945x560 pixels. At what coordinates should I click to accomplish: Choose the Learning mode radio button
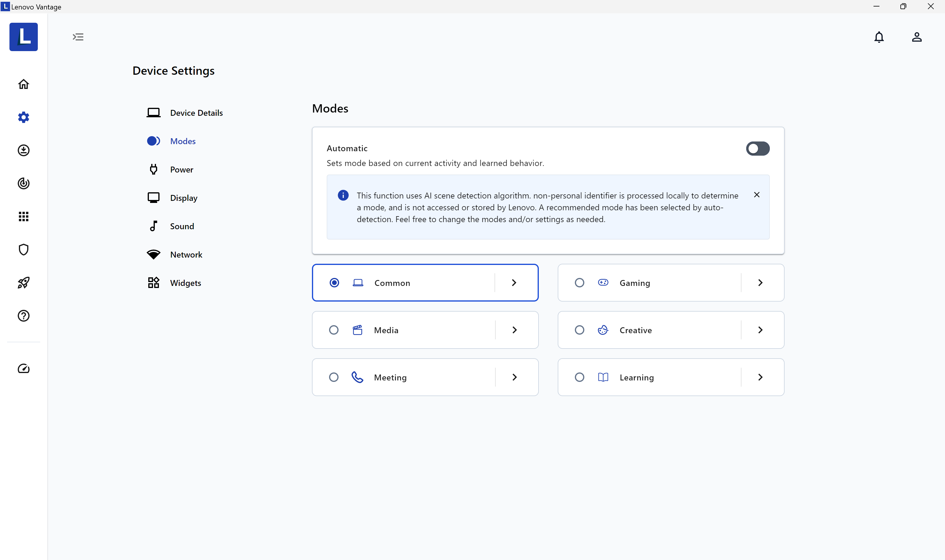[579, 377]
